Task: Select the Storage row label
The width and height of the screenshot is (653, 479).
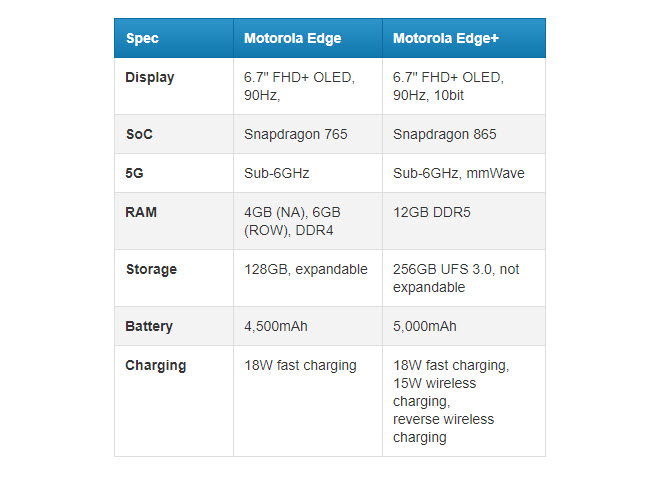Action: [x=151, y=269]
